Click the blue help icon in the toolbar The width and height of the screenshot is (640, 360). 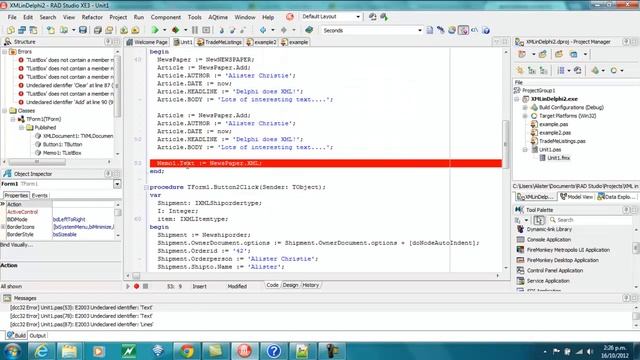click(x=486, y=30)
